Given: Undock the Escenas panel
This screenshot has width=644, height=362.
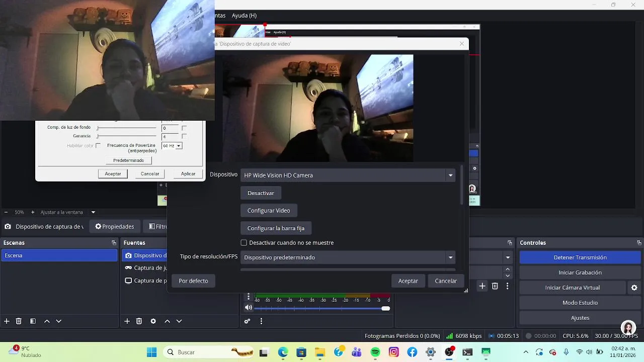Looking at the screenshot, I should (x=114, y=243).
